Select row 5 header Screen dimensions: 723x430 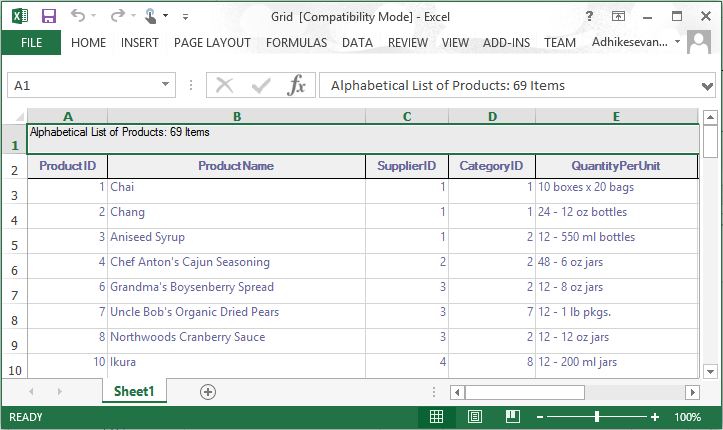pos(14,242)
